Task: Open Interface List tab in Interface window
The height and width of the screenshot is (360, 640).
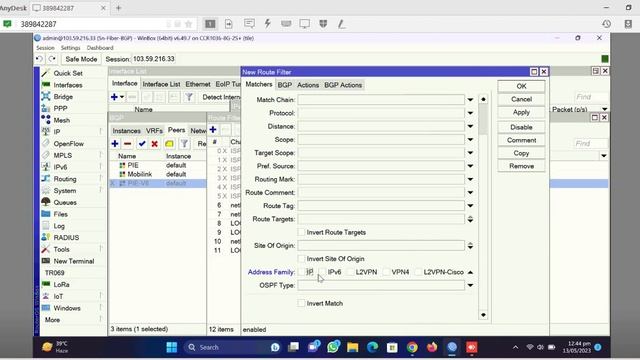Action: (161, 84)
